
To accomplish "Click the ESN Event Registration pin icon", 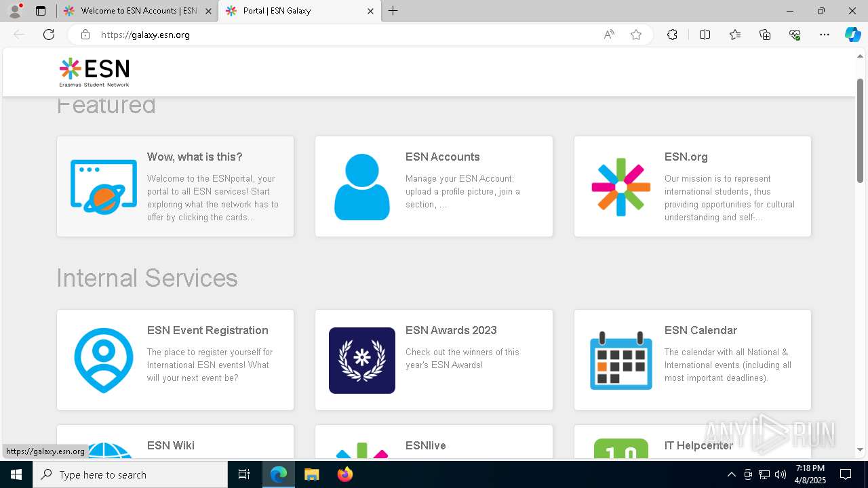I will pos(104,360).
